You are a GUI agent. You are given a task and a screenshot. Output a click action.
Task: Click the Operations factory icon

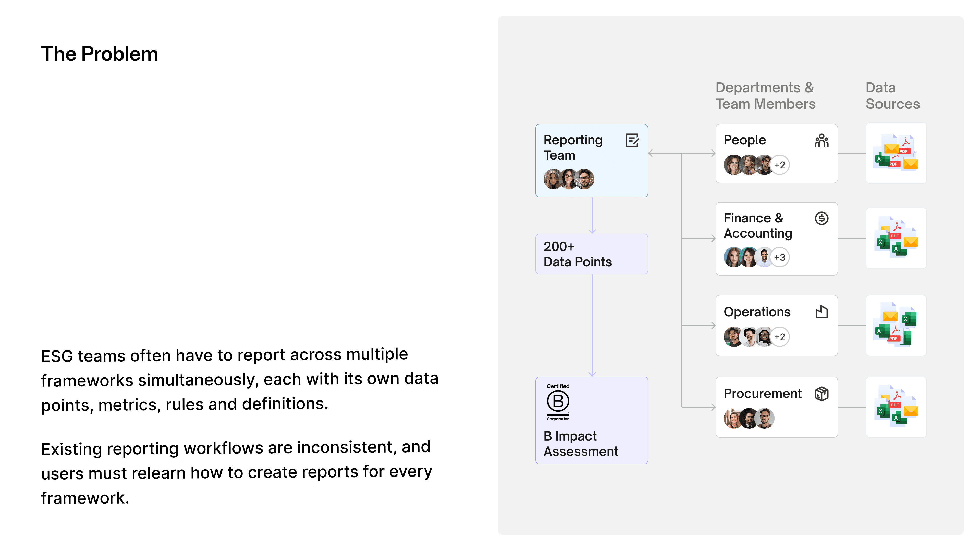821,312
